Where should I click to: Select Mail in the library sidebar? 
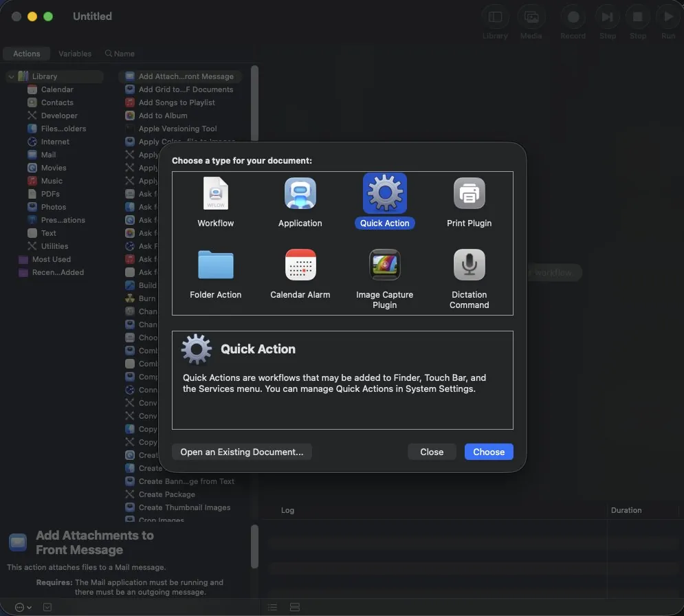pyautogui.click(x=48, y=155)
